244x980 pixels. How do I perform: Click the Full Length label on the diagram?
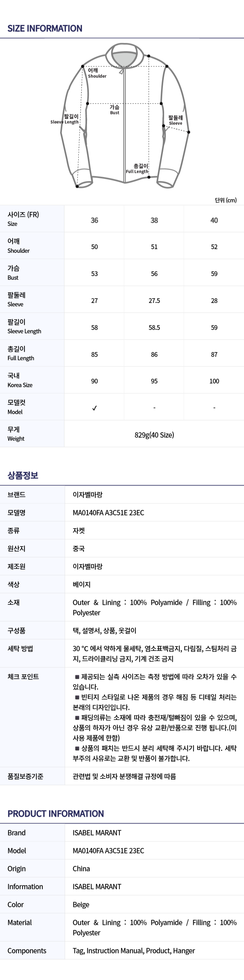pyautogui.click(x=137, y=168)
